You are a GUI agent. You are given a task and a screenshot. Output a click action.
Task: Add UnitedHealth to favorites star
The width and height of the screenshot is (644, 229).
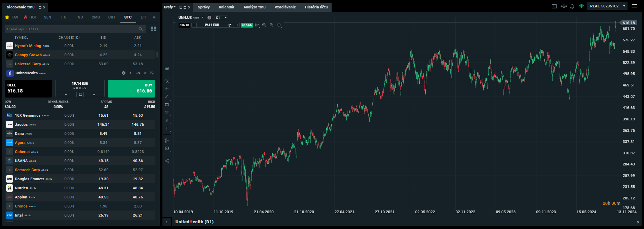145,73
